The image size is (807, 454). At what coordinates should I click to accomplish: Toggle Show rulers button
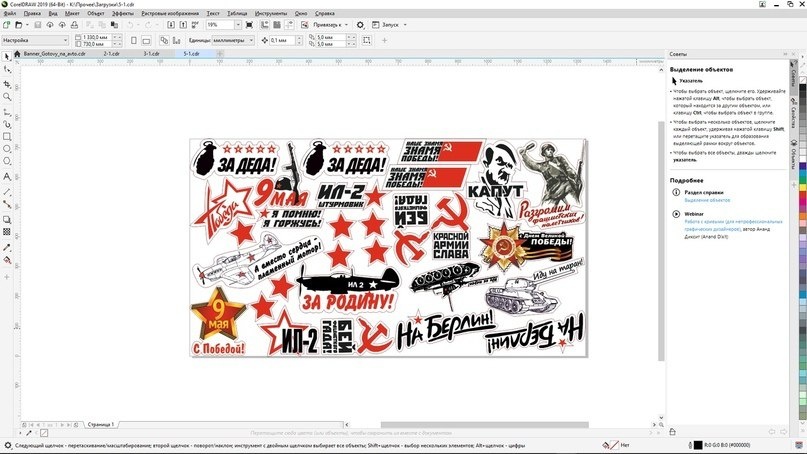[265, 25]
